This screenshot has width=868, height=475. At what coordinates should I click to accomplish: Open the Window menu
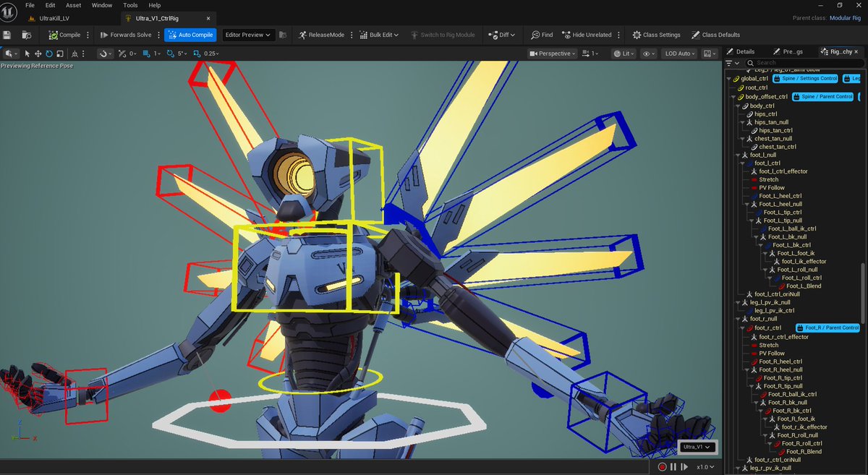(x=102, y=5)
